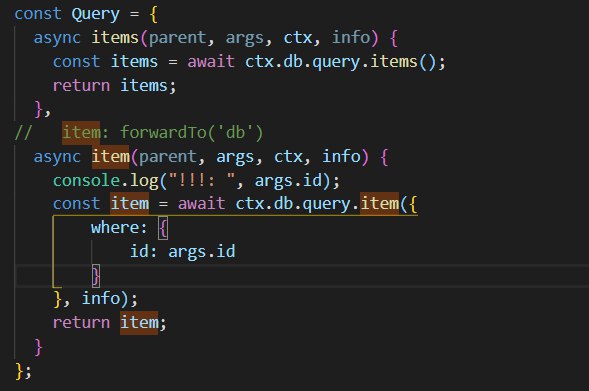
Task: Click the pink closing brace of the where object
Action: click(96, 275)
